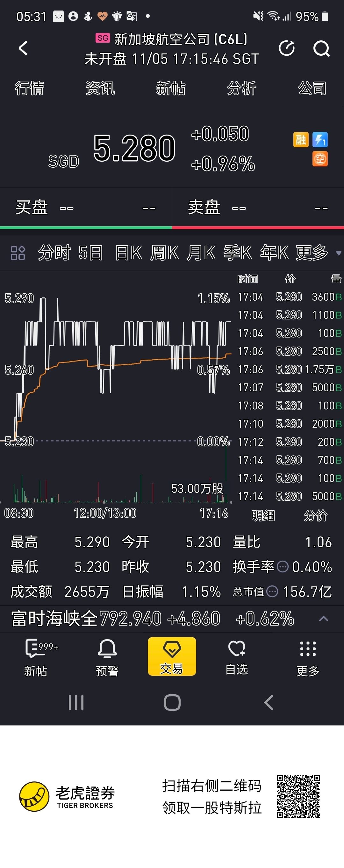This screenshot has height=868, width=344.
Task: Open the 预警 alert bell
Action: coord(107,657)
